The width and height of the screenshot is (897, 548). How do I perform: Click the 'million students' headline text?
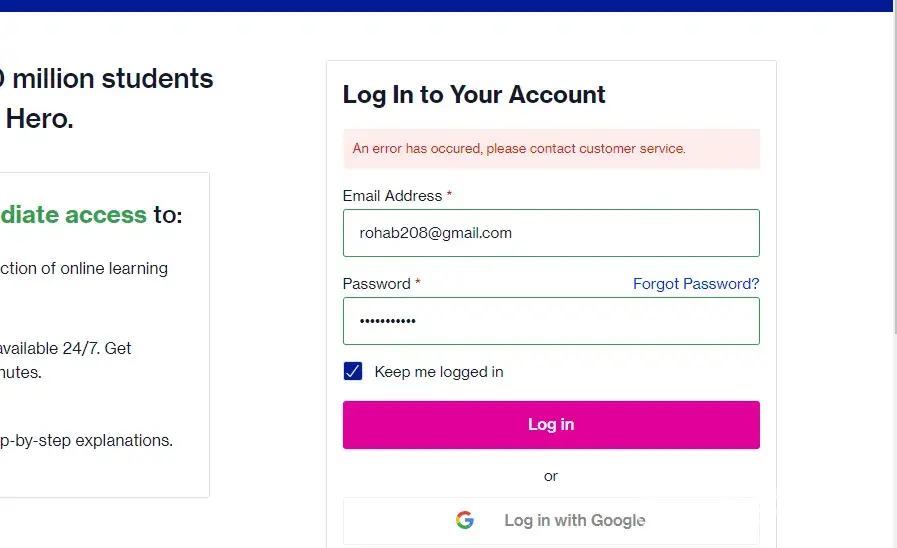click(x=112, y=79)
